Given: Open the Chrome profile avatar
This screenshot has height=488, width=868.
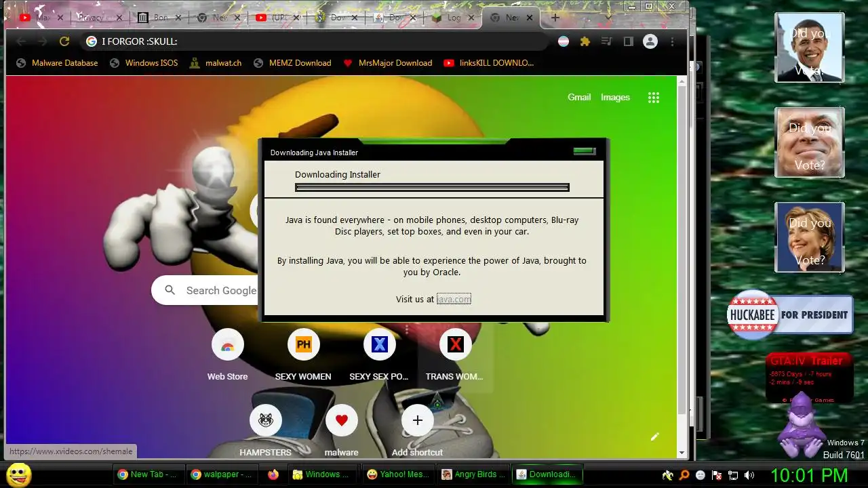Looking at the screenshot, I should point(650,41).
